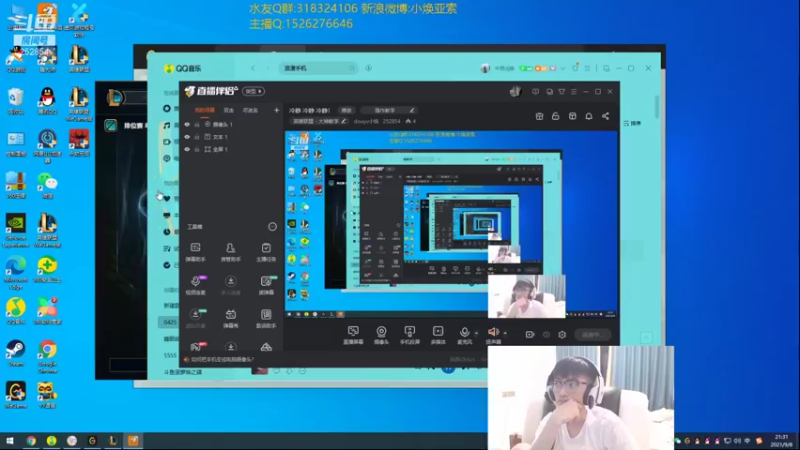Go back in the QQ音乐 window
The width and height of the screenshot is (800, 450).
(253, 68)
